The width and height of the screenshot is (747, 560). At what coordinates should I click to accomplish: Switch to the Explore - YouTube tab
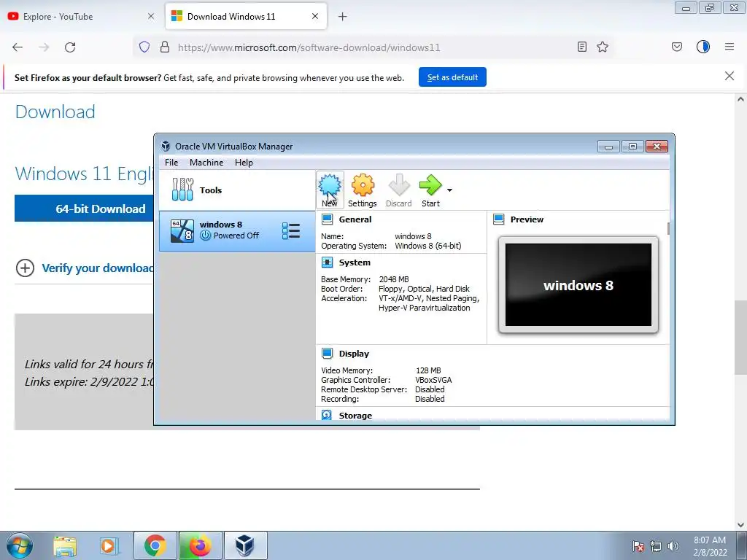tap(82, 16)
